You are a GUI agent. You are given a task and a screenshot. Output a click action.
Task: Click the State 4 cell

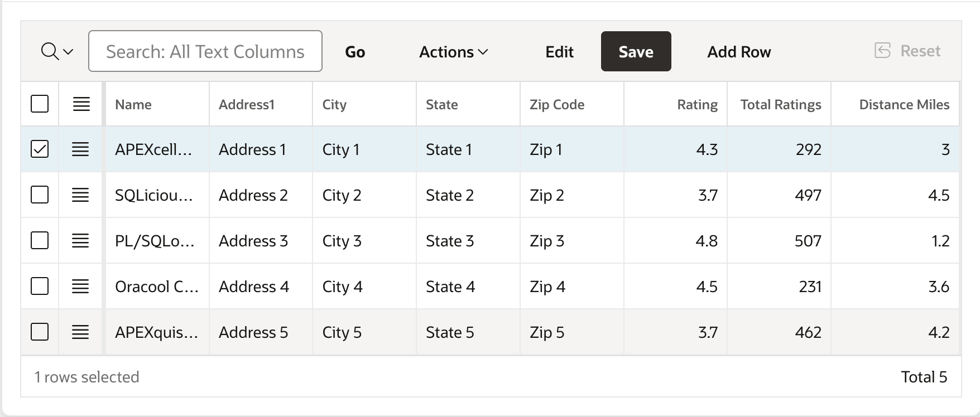click(x=468, y=287)
